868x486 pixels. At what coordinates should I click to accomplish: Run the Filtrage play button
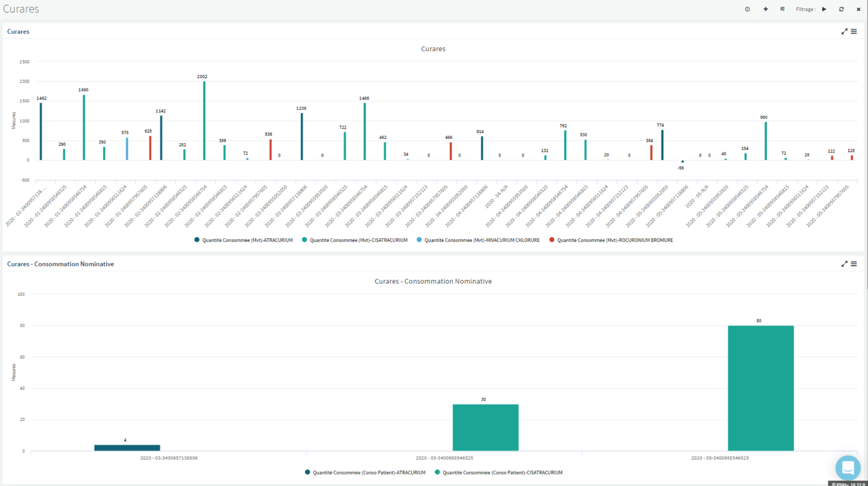824,9
